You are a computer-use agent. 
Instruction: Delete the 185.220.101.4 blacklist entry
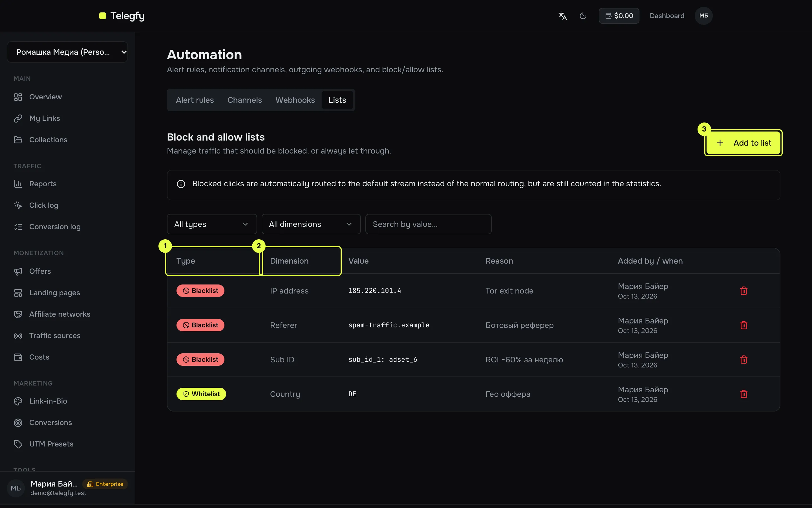pyautogui.click(x=743, y=291)
